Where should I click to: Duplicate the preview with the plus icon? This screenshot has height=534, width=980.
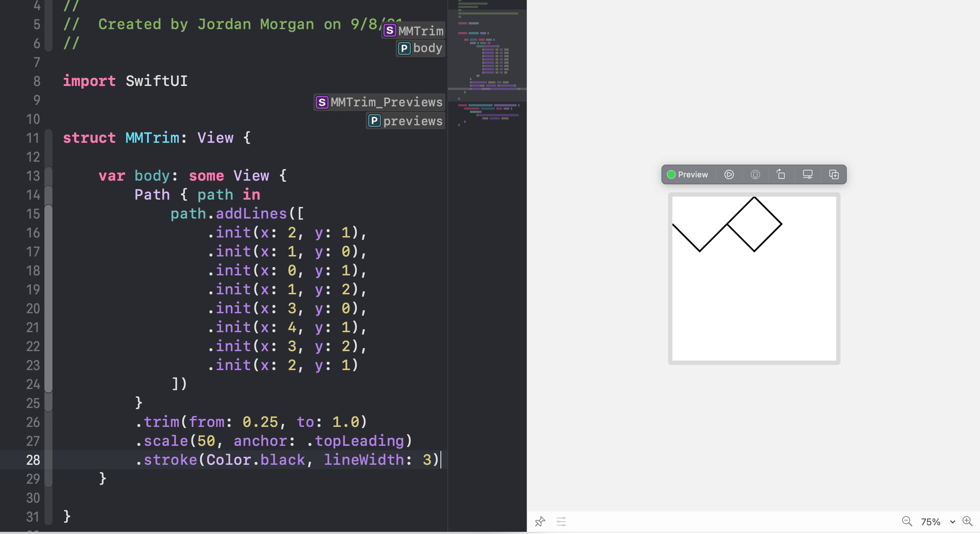[834, 174]
